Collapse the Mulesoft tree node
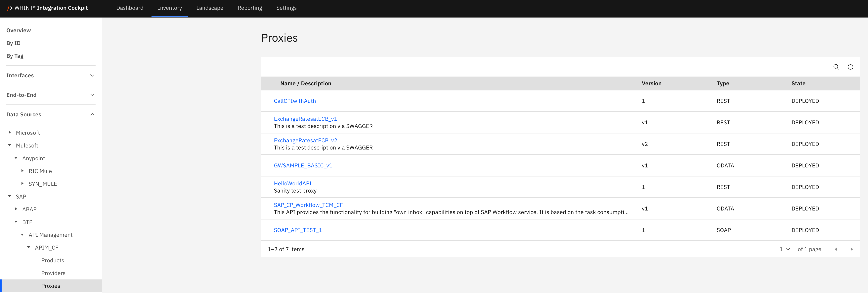Screen dimensions: 868x293 tap(10, 145)
